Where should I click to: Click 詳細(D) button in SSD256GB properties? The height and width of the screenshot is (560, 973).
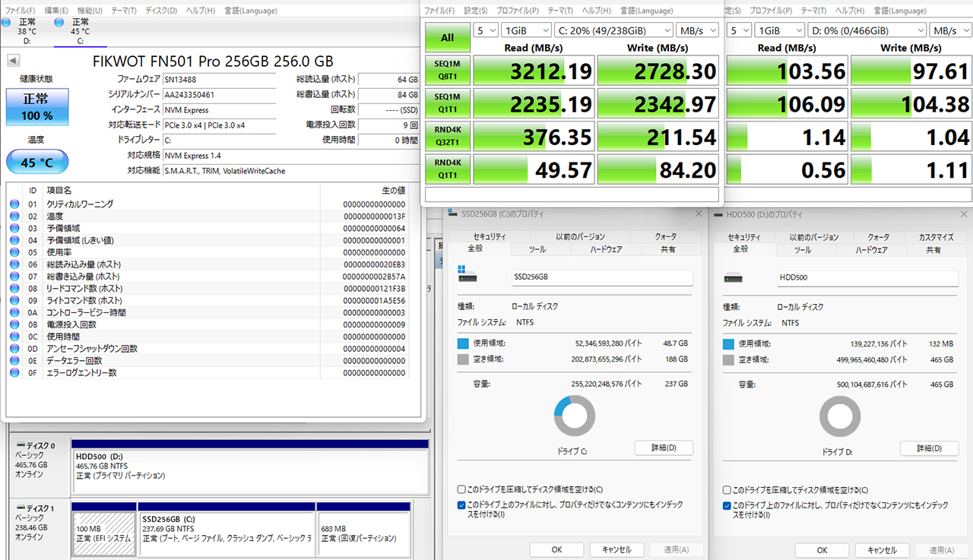click(x=664, y=448)
